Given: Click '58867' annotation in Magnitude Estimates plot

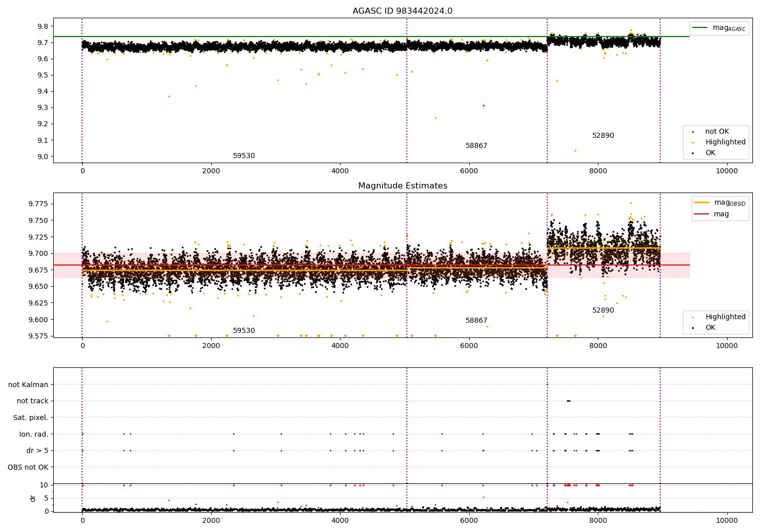Looking at the screenshot, I should coord(476,321).
